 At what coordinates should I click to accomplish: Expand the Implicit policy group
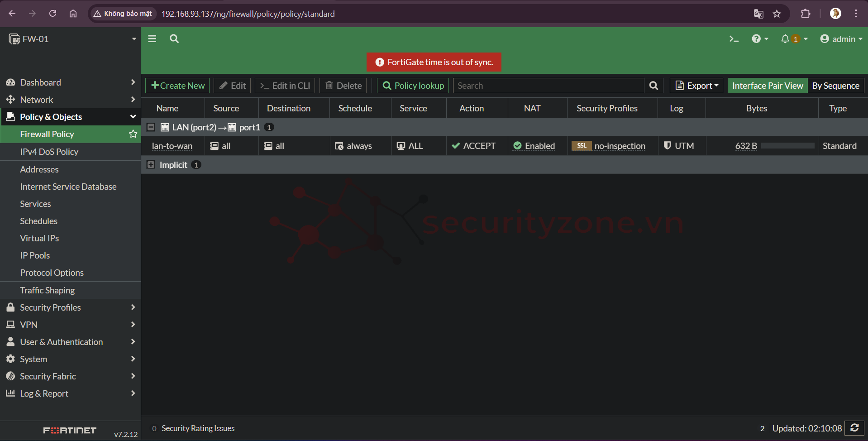[x=151, y=165]
